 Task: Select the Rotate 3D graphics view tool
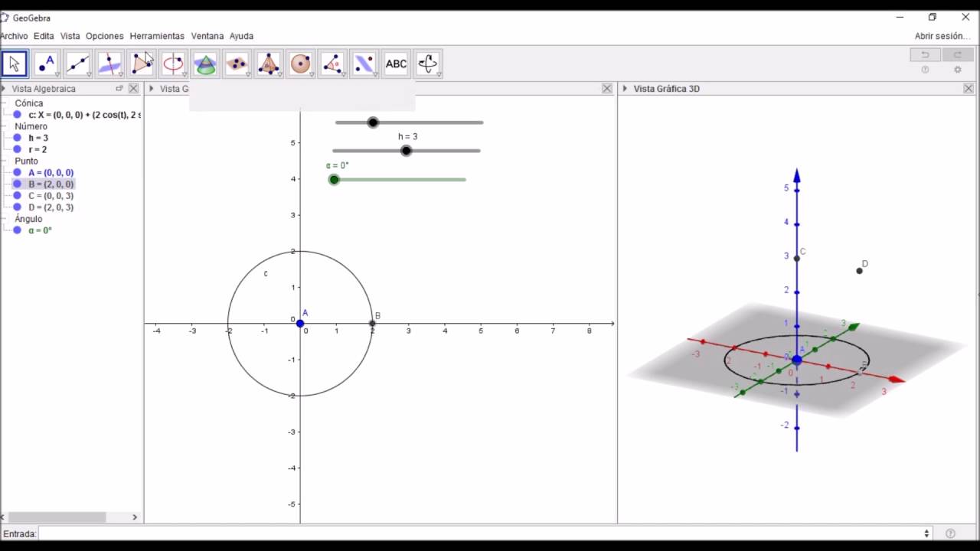tap(427, 64)
